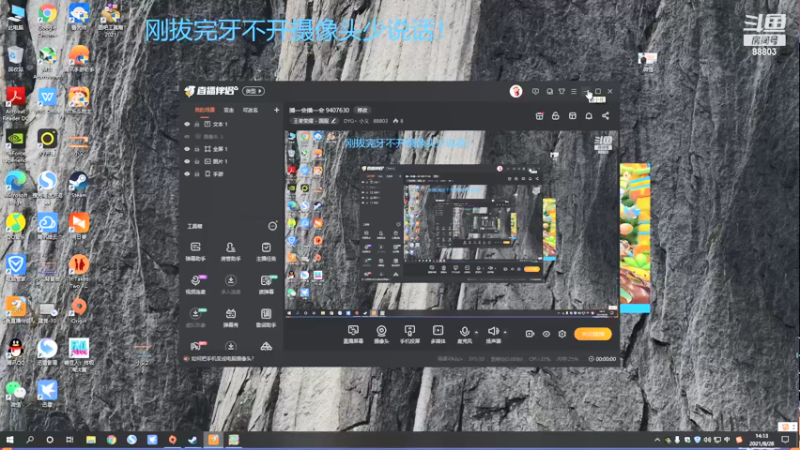Select the 图片 1 source row
This screenshot has width=800, height=450.
(231, 161)
